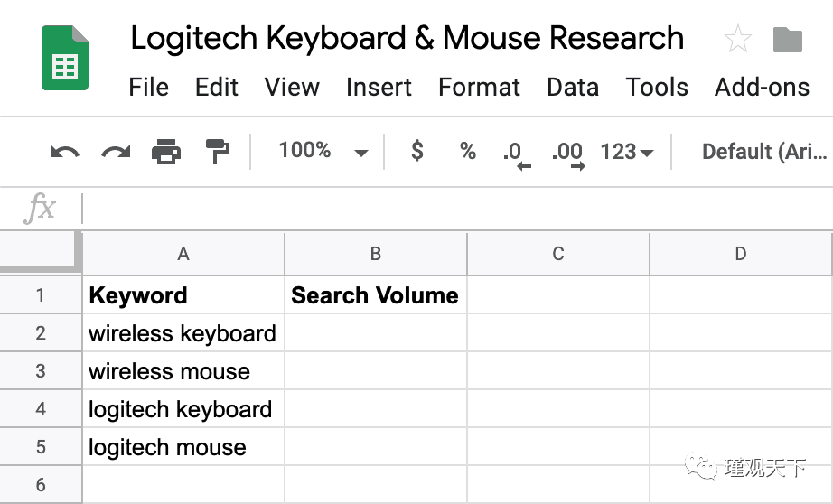Screen dimensions: 833x504
Task: Open the File menu
Action: point(148,88)
